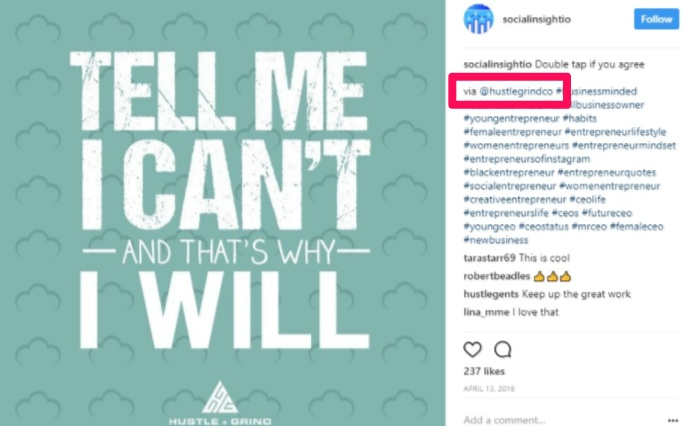Open the #newbusiness hashtag
The image size is (685, 426).
[496, 240]
